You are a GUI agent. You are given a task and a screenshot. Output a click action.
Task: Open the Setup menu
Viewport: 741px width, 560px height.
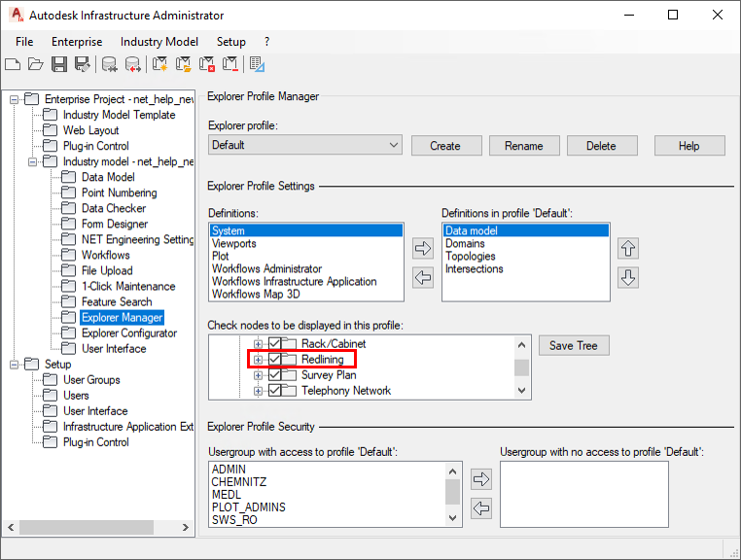(231, 42)
